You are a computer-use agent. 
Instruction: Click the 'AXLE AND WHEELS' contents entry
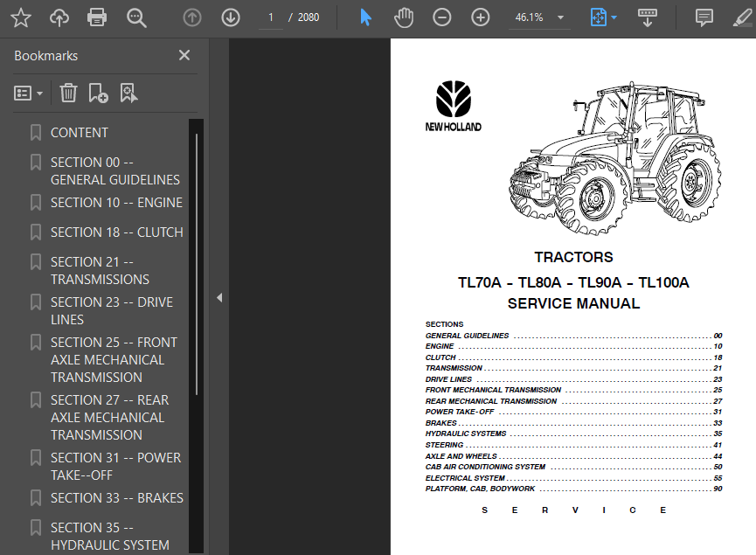pos(573,456)
